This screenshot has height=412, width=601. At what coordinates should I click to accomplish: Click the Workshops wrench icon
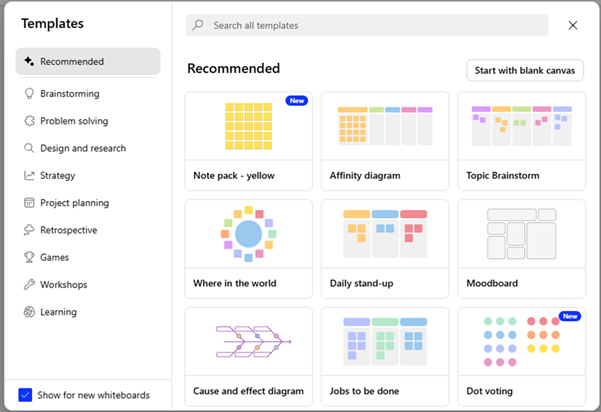(30, 285)
